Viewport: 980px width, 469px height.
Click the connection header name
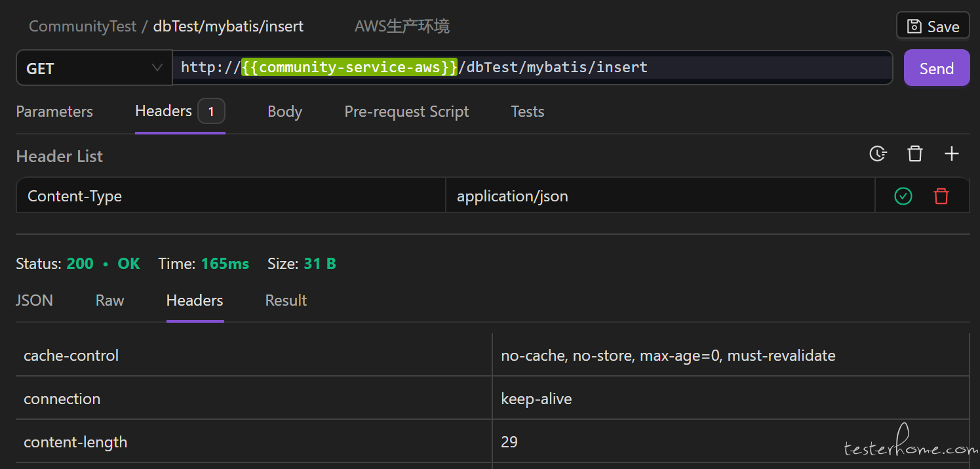click(x=62, y=399)
